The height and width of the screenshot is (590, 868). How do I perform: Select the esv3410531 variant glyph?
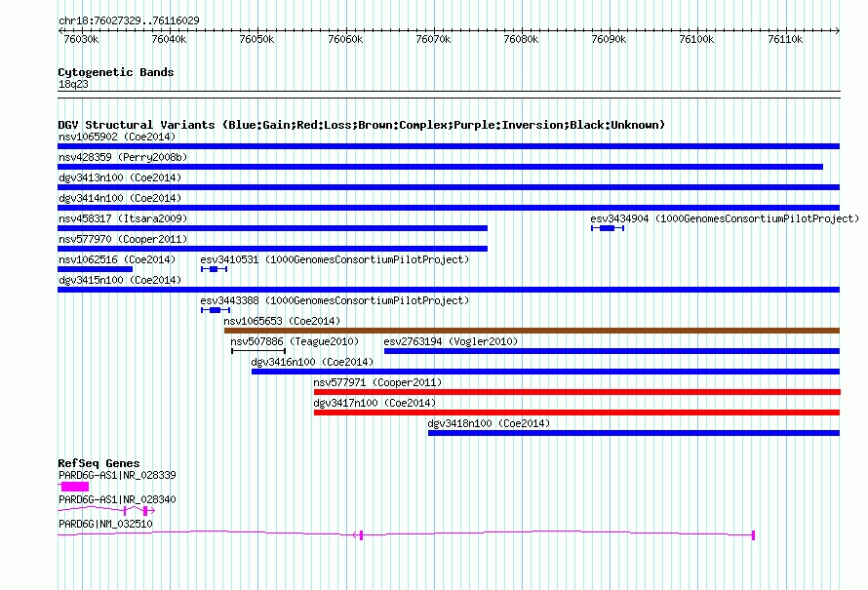pos(214,269)
